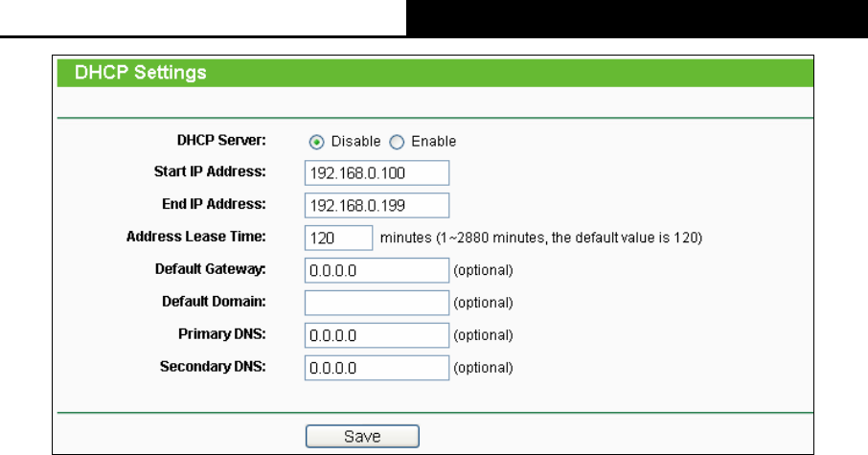Click the optional note beside Primary DNS

pos(483,335)
